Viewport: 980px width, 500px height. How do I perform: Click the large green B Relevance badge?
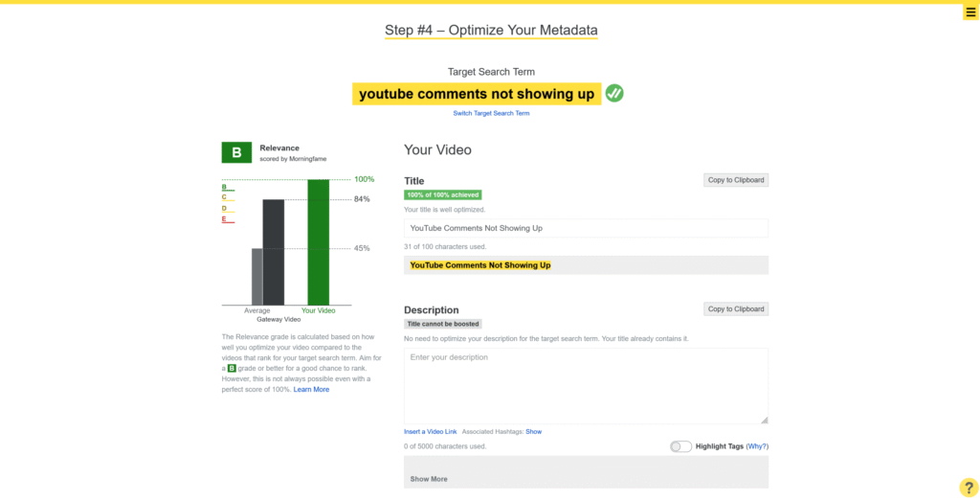coord(236,152)
